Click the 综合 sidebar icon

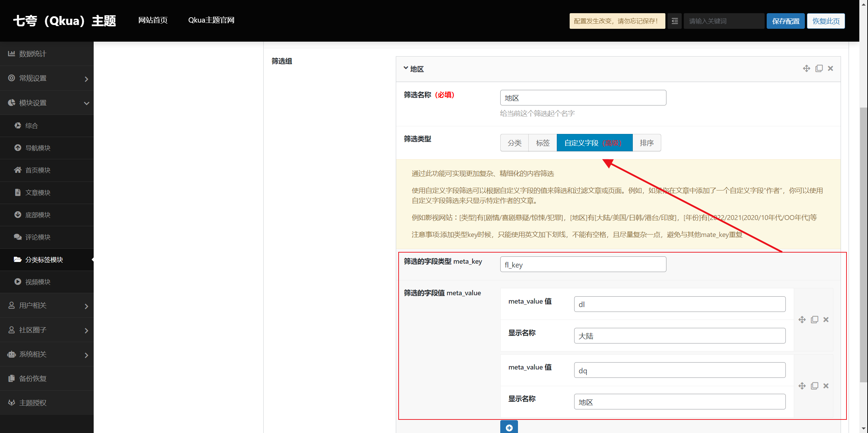click(18, 125)
